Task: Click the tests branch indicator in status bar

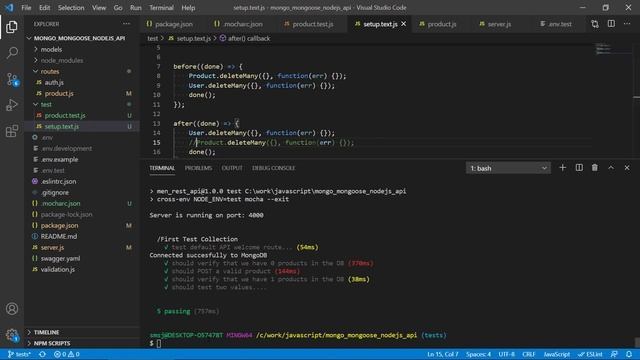Action: point(19,354)
